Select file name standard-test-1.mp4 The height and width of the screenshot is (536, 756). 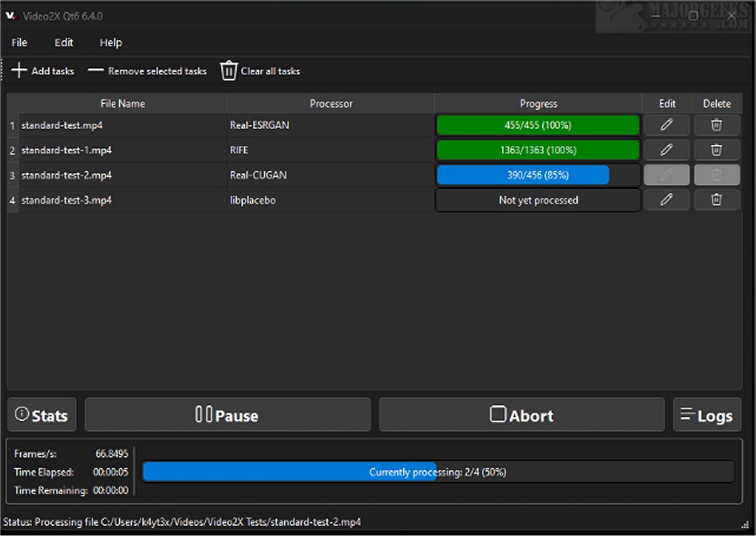point(67,150)
